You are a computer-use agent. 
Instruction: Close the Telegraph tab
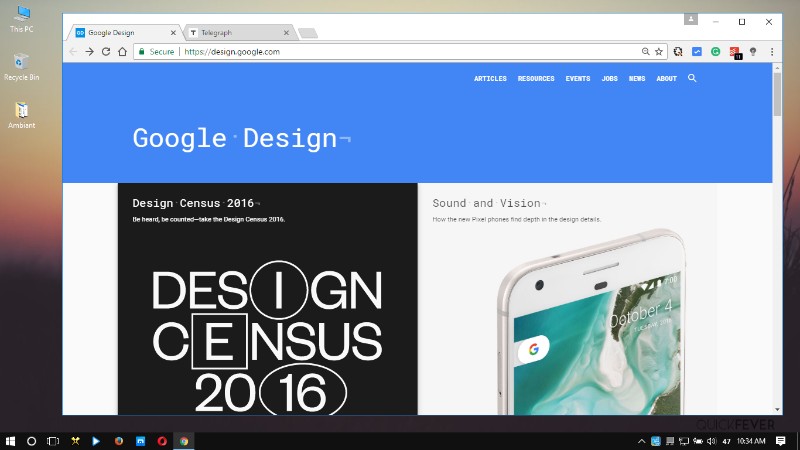[286, 33]
